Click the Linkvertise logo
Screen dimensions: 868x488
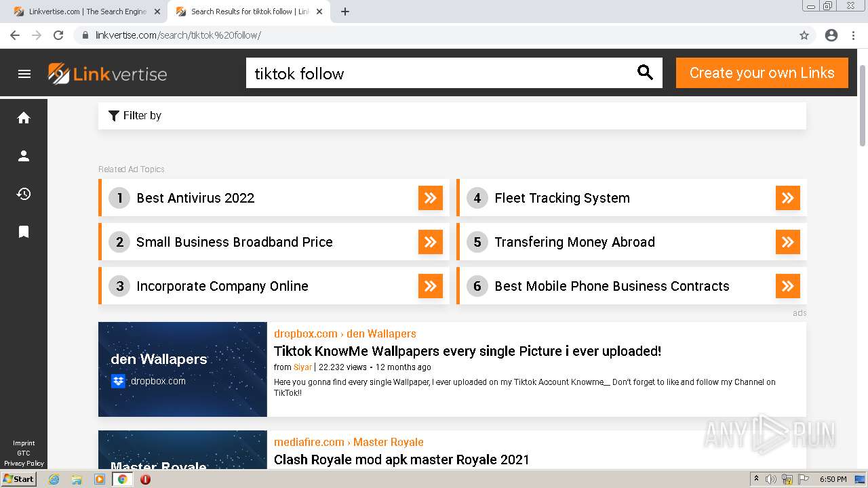(x=107, y=73)
